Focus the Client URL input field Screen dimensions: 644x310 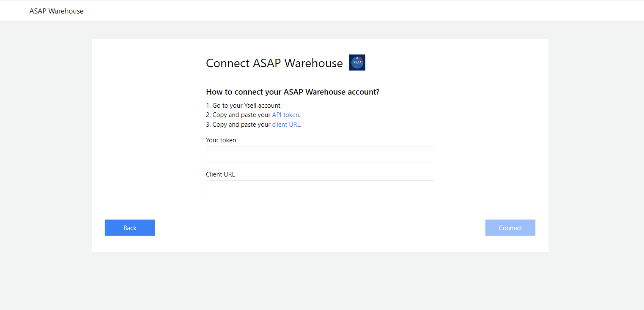pyautogui.click(x=320, y=189)
